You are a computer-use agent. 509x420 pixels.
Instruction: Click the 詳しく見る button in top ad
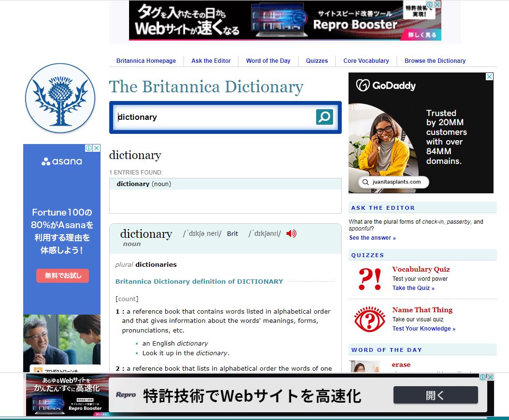tap(422, 34)
